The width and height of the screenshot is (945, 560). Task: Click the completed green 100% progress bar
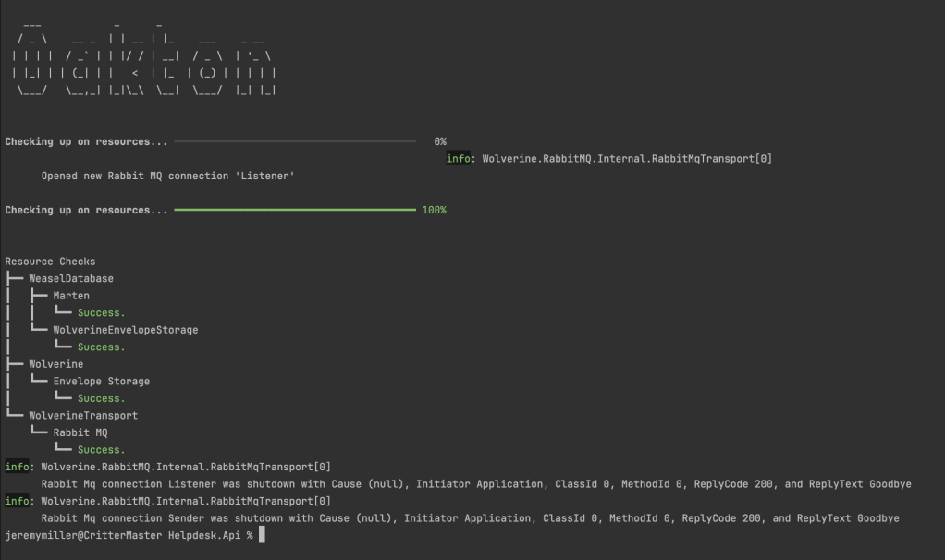pos(294,211)
